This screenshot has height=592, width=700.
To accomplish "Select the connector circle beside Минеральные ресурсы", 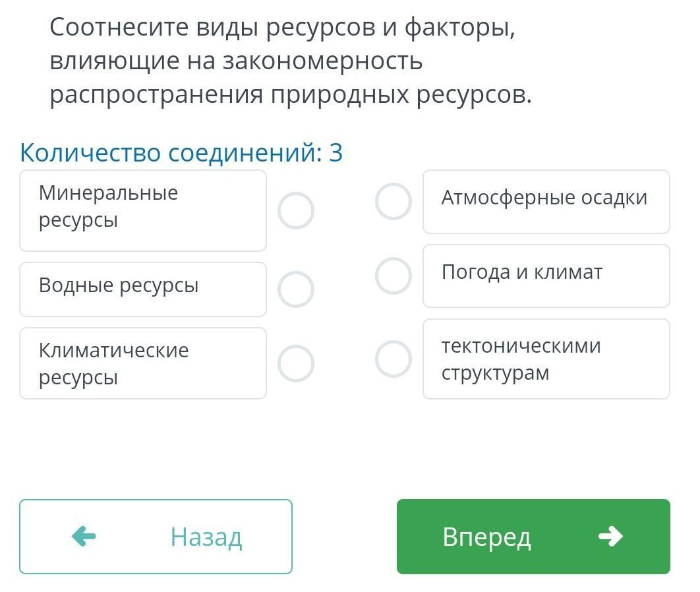I will coord(295,211).
